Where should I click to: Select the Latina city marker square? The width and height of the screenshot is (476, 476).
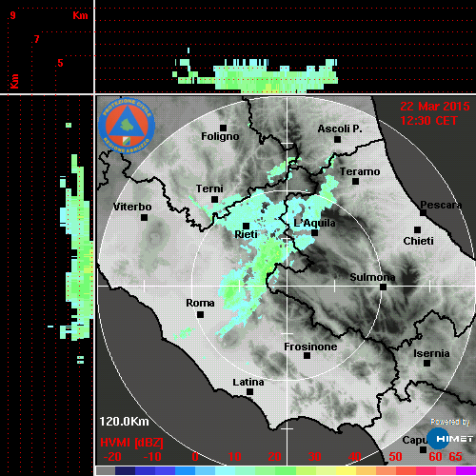tap(249, 392)
